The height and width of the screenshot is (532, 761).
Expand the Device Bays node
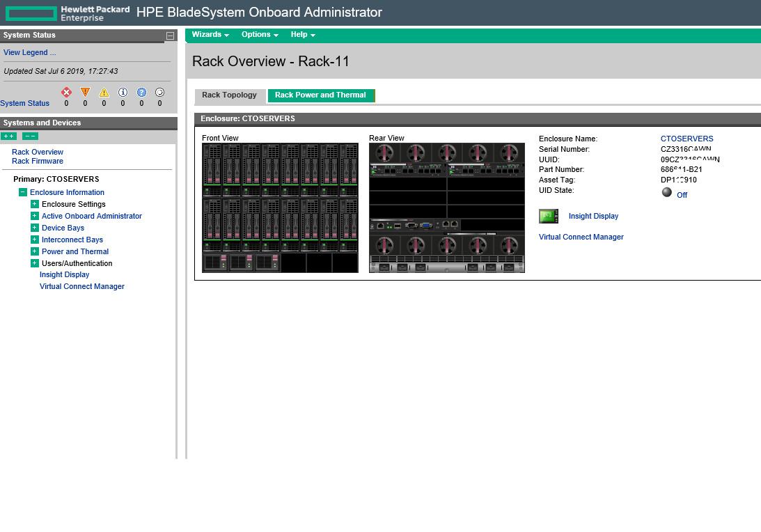[34, 228]
